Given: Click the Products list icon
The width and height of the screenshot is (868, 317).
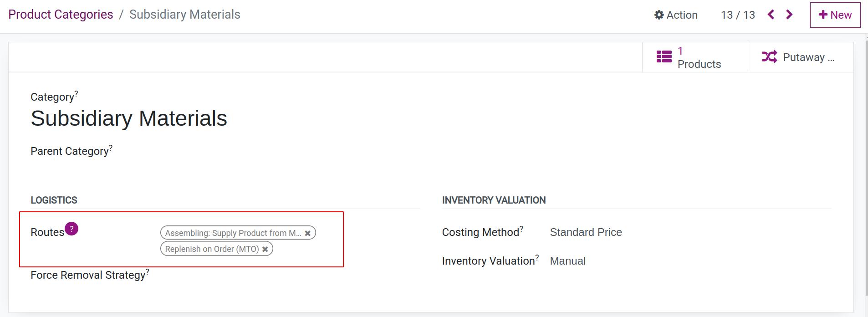Looking at the screenshot, I should pos(664,57).
